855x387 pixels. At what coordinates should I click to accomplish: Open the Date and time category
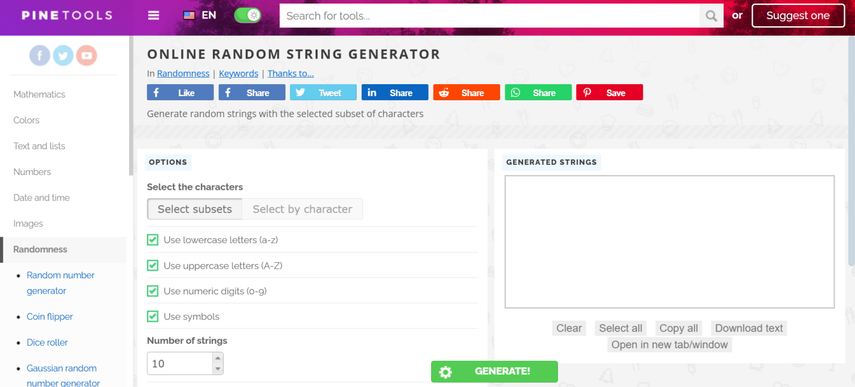click(x=41, y=197)
